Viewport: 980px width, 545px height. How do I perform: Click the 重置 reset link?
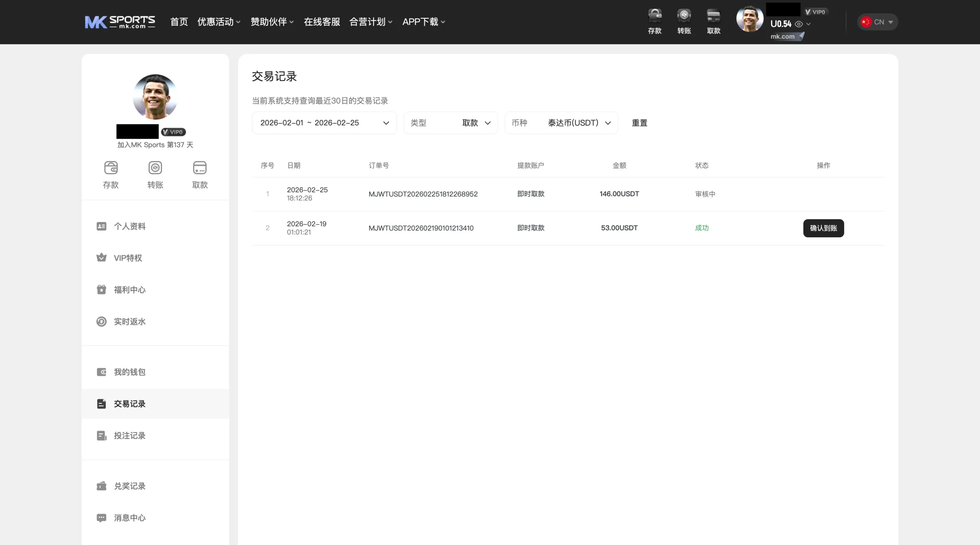(639, 123)
